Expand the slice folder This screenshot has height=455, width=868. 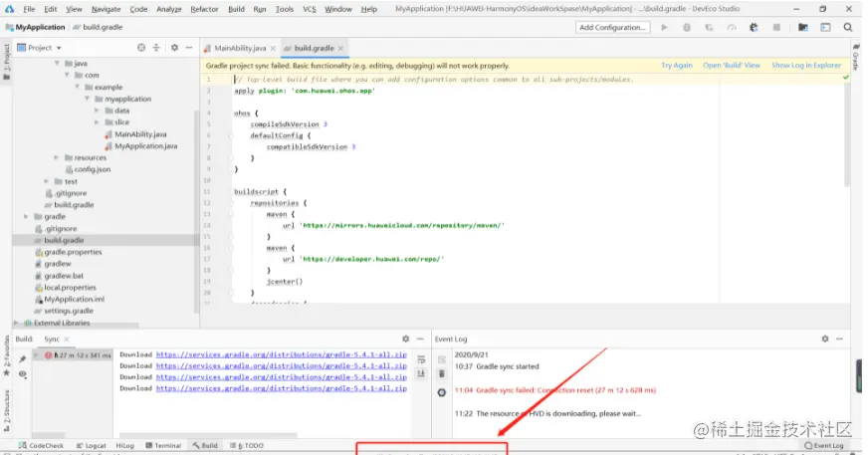tap(97, 121)
